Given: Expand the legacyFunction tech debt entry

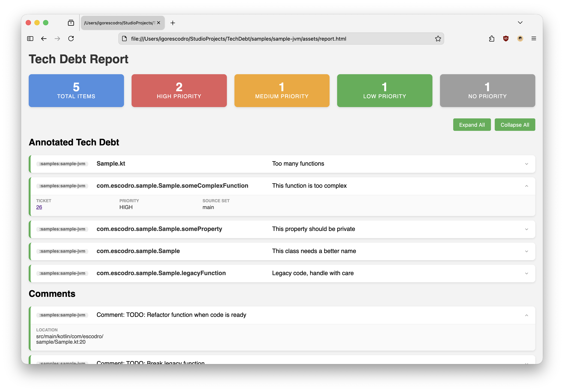Looking at the screenshot, I should click(x=526, y=273).
